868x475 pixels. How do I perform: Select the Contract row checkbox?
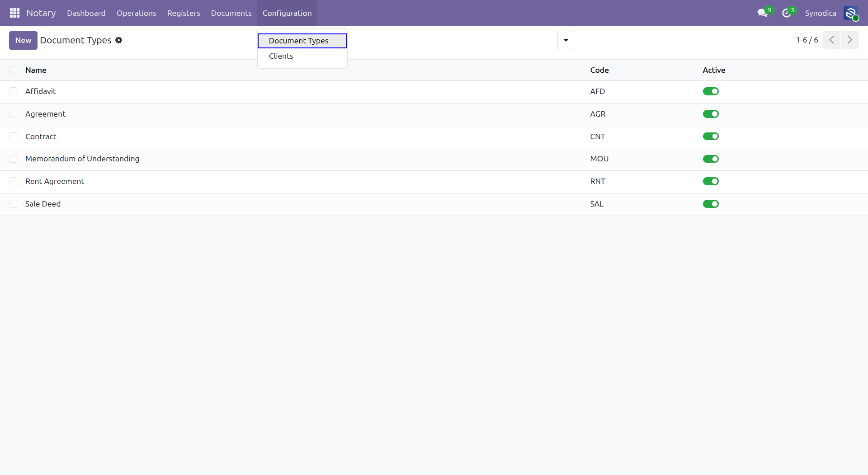point(13,136)
